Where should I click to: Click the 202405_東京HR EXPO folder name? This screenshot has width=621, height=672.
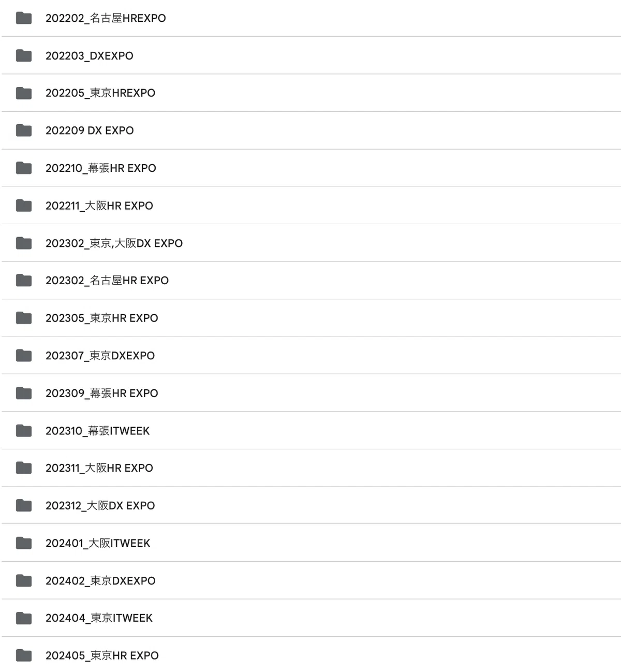(102, 655)
